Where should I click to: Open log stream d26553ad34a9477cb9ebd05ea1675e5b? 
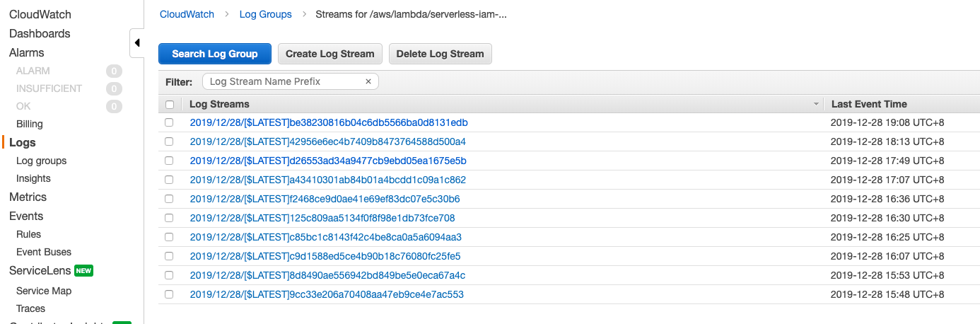point(328,161)
